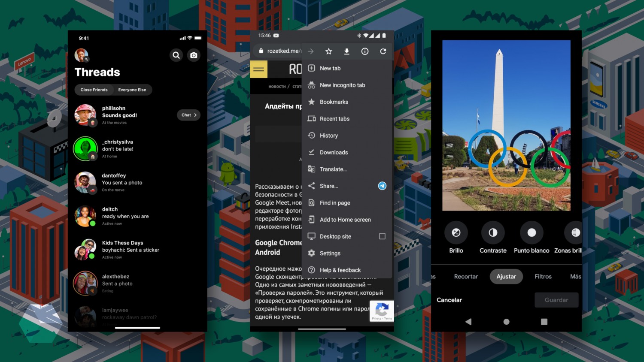Open a New tab from Chrome menu
This screenshot has width=644, height=362.
[347, 68]
